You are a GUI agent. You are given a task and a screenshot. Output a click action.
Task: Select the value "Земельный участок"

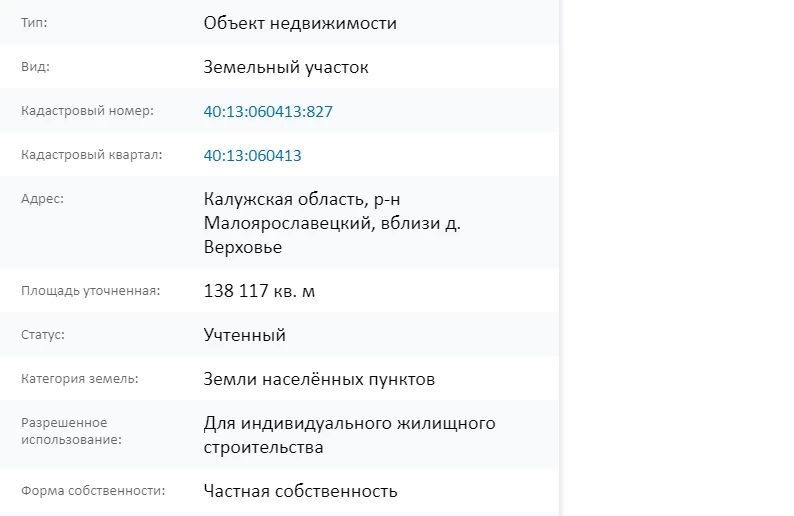point(286,67)
